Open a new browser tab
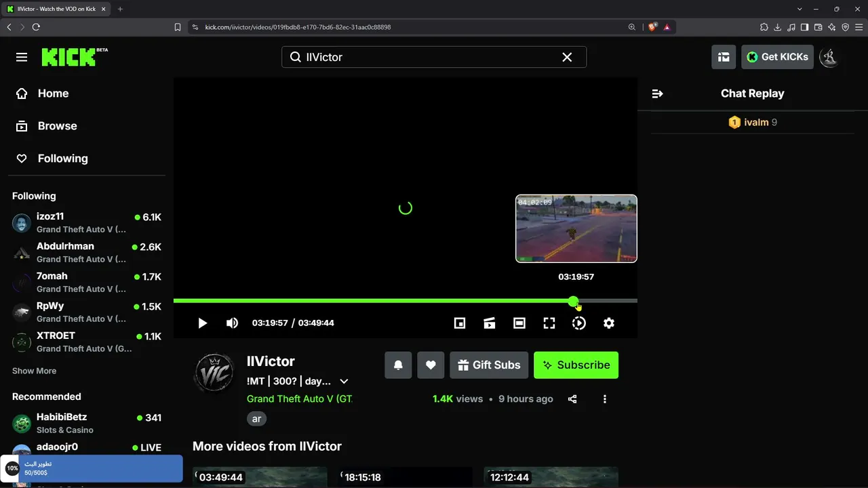The width and height of the screenshot is (868, 488). [x=120, y=9]
